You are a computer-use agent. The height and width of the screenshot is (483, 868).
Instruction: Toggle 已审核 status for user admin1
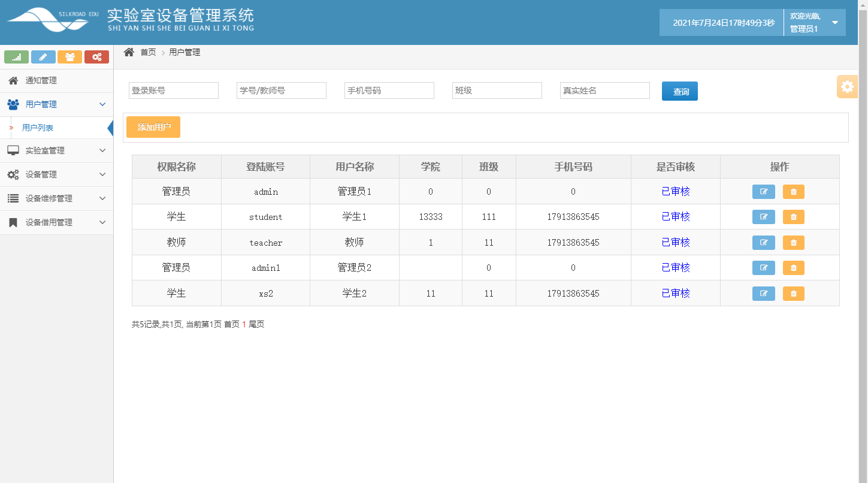tap(675, 267)
